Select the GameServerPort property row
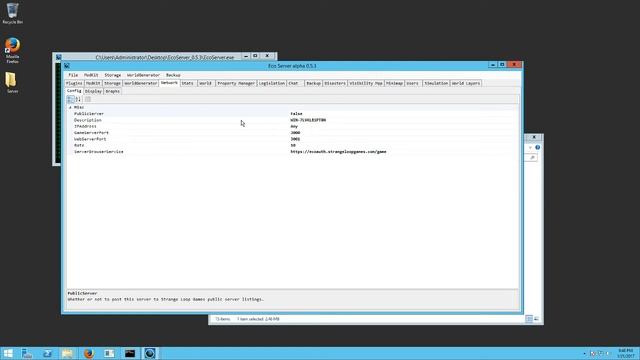Viewport: 640px width, 360px height. [x=293, y=133]
